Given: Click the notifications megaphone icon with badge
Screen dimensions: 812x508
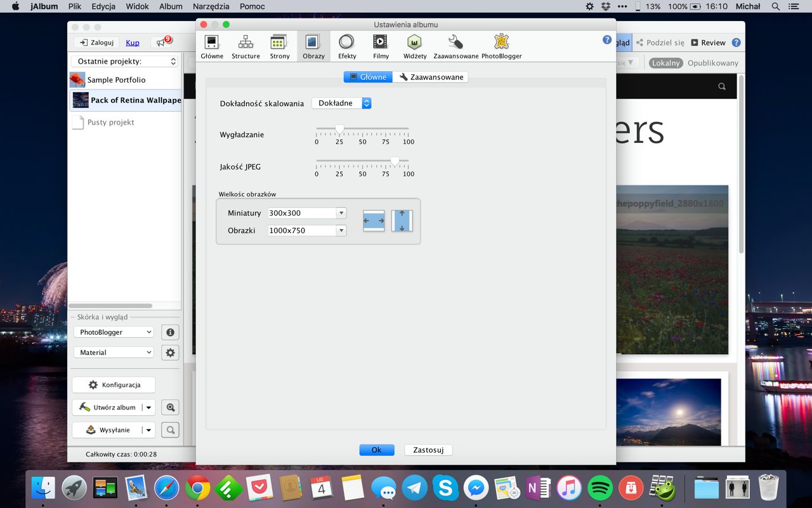Looking at the screenshot, I should [x=162, y=43].
